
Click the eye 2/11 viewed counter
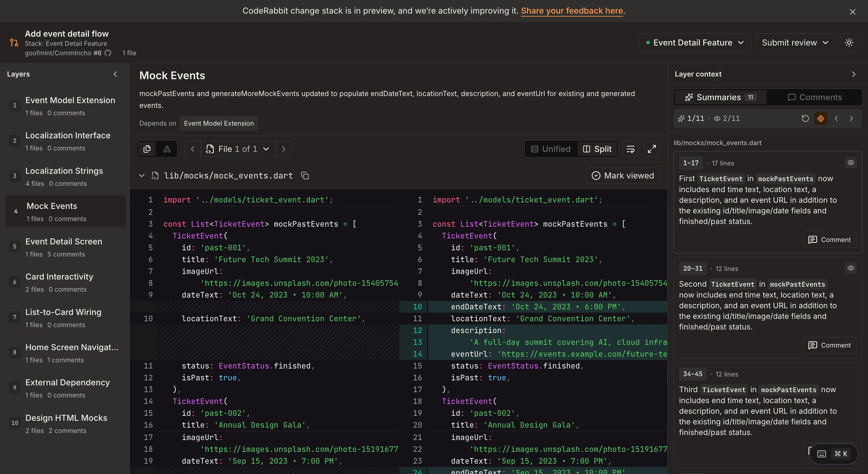pos(727,119)
